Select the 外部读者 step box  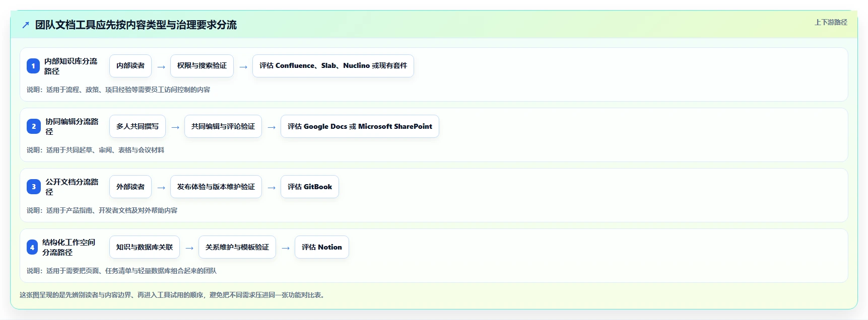click(130, 187)
